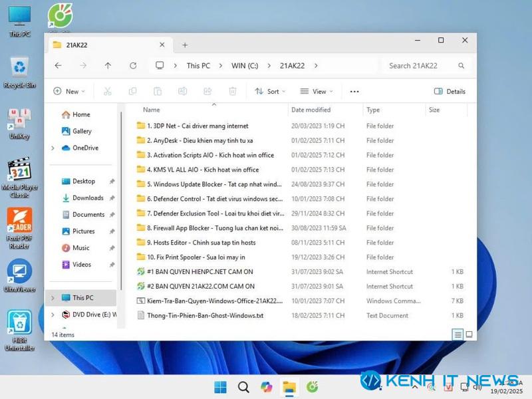The image size is (532, 399).
Task: Switch to large thumbnails view toggle
Action: (x=469, y=334)
